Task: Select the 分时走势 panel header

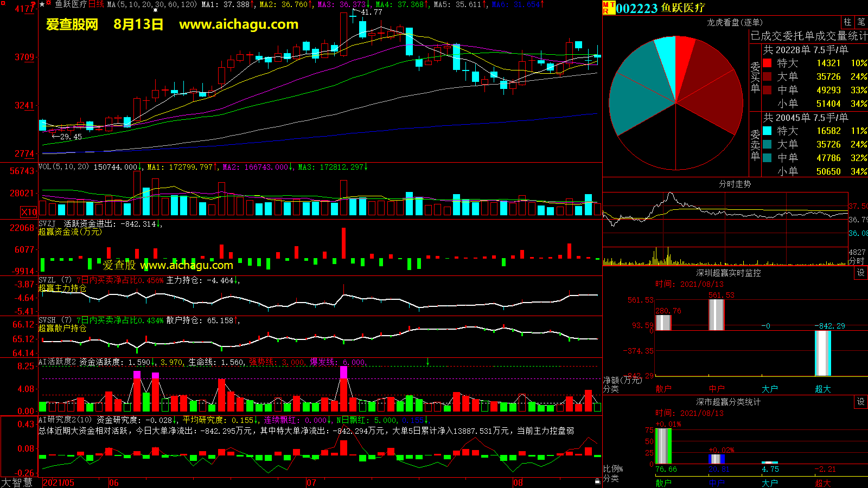Action: pos(735,184)
